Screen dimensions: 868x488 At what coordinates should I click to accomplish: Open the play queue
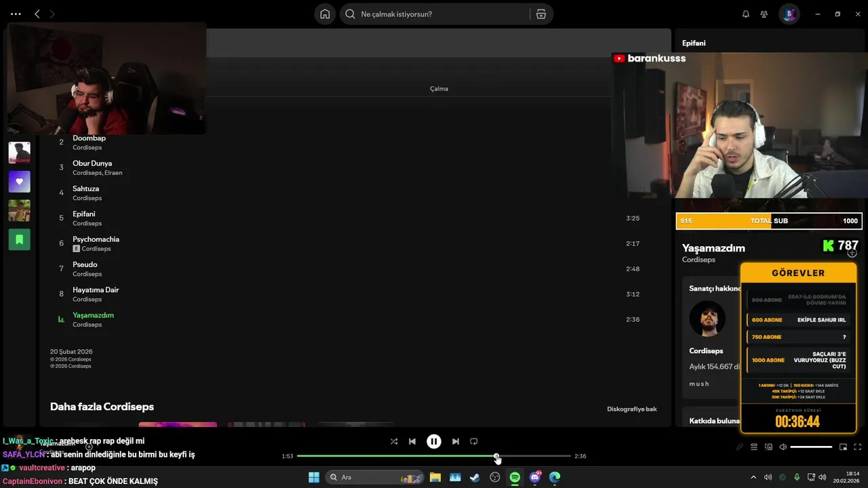(x=754, y=447)
